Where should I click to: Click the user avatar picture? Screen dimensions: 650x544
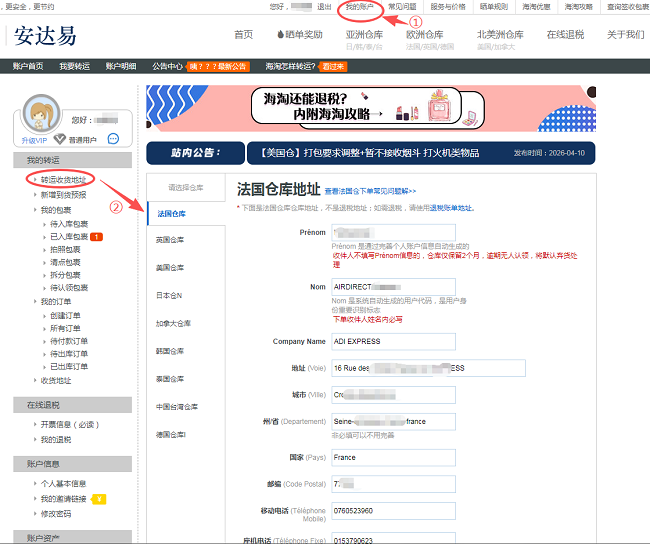pyautogui.click(x=40, y=116)
